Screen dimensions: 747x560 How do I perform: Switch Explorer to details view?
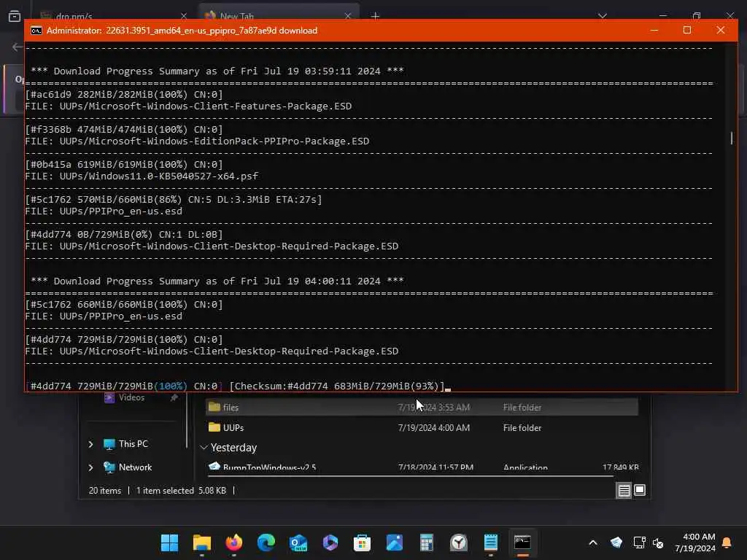[x=624, y=490]
